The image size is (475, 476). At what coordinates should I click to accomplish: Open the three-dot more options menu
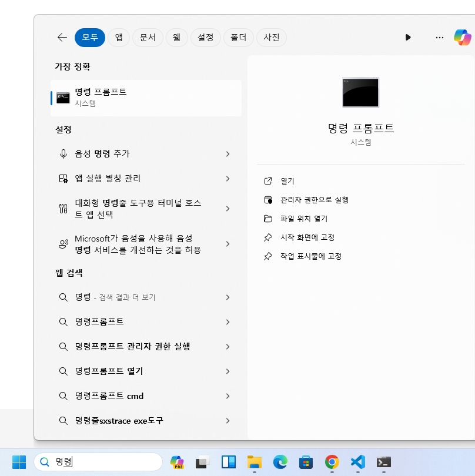pyautogui.click(x=440, y=38)
